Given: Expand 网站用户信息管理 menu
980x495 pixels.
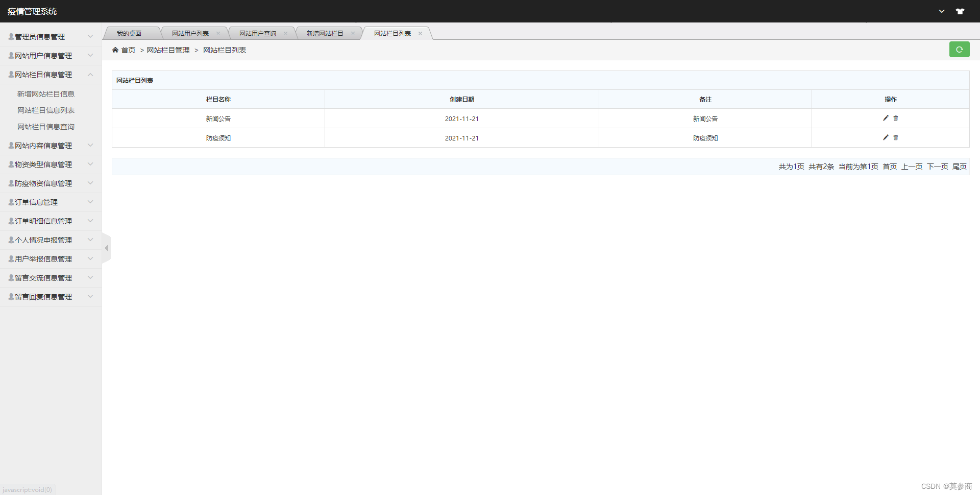Looking at the screenshot, I should (51, 56).
